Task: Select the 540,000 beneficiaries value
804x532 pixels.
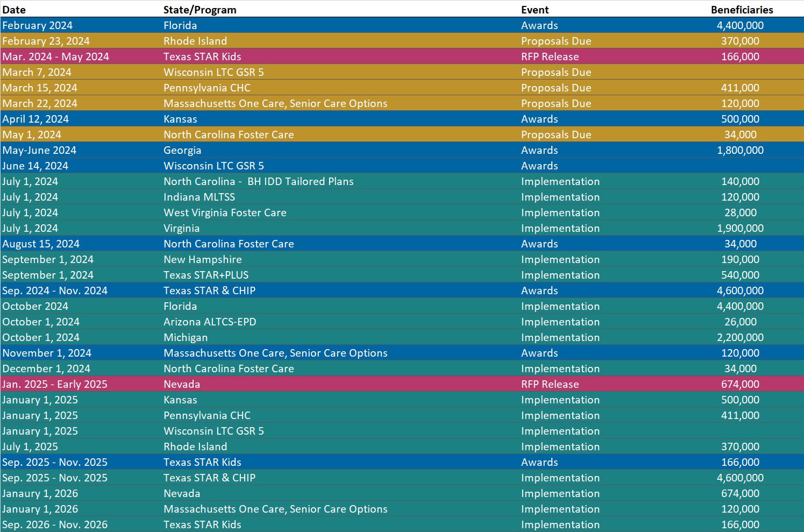Action: coord(740,275)
